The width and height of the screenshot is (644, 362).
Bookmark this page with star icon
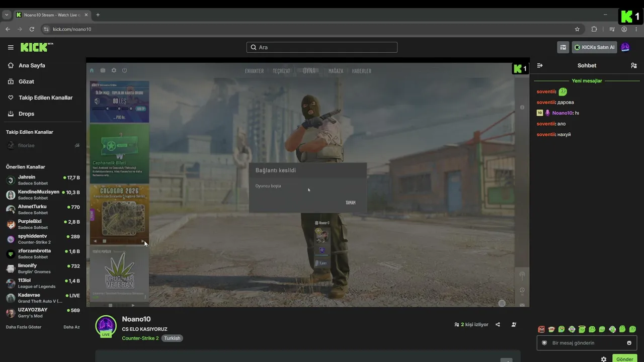click(577, 29)
